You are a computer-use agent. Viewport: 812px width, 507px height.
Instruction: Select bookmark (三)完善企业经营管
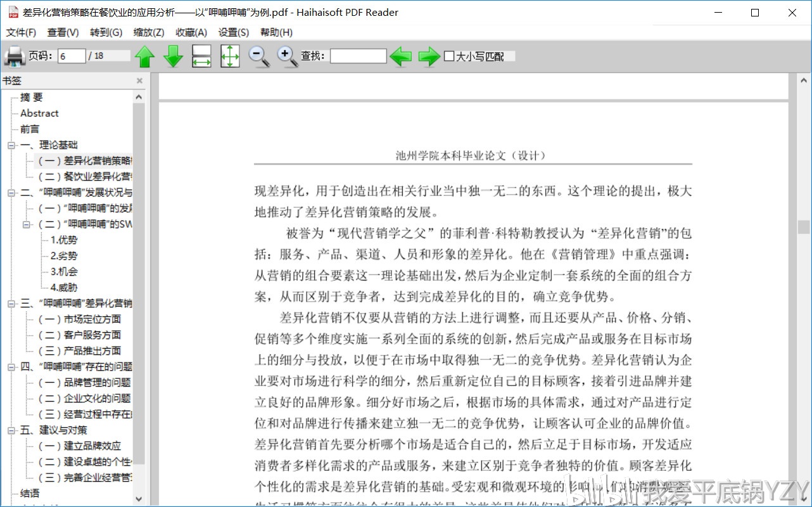(85, 478)
